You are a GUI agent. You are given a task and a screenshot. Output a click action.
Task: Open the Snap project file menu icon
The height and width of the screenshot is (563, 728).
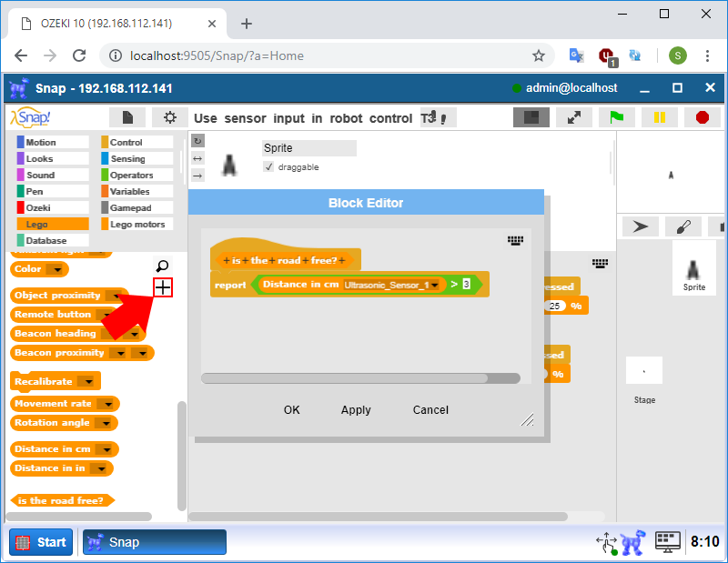tap(127, 118)
